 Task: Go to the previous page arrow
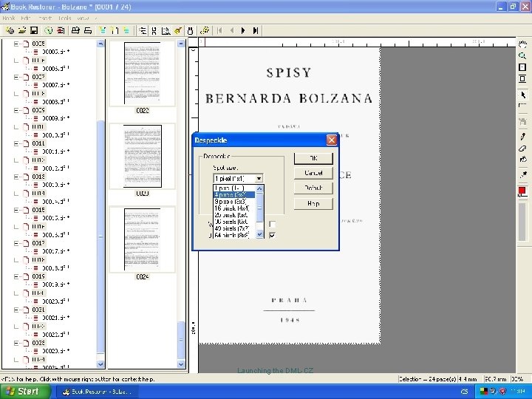pyautogui.click(x=232, y=31)
